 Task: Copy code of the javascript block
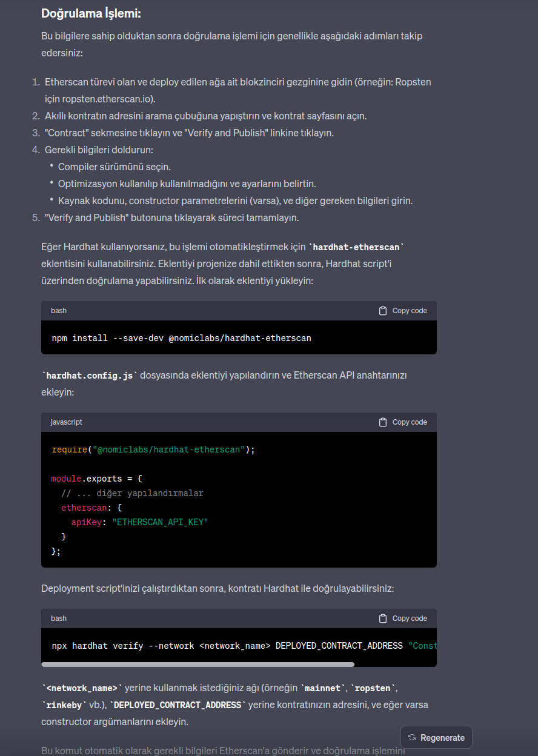pos(403,422)
